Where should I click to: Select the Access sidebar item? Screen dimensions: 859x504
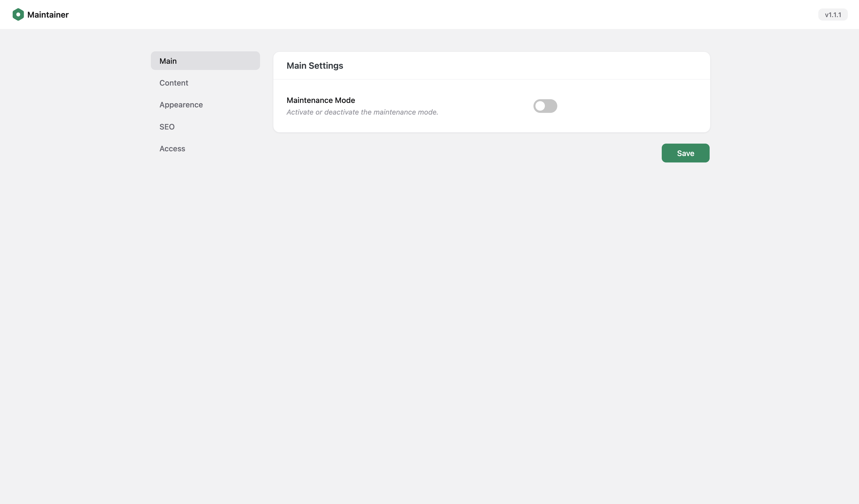205,149
